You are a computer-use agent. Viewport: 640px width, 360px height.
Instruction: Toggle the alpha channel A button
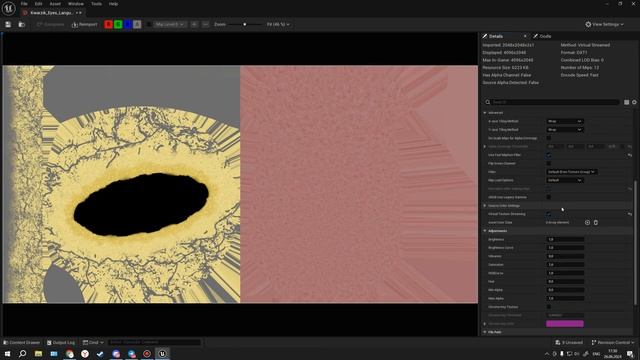click(x=137, y=24)
